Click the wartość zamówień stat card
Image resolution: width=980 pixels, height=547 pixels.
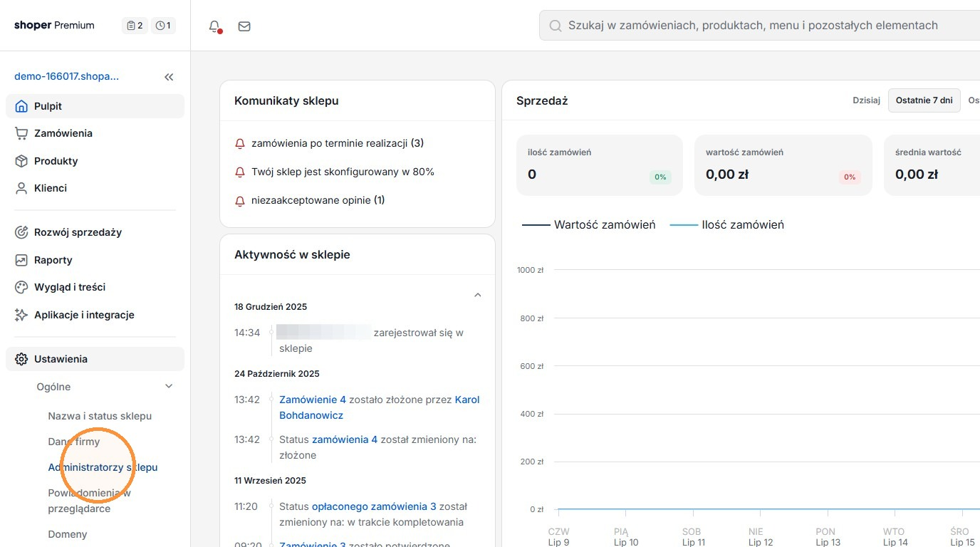(x=783, y=165)
